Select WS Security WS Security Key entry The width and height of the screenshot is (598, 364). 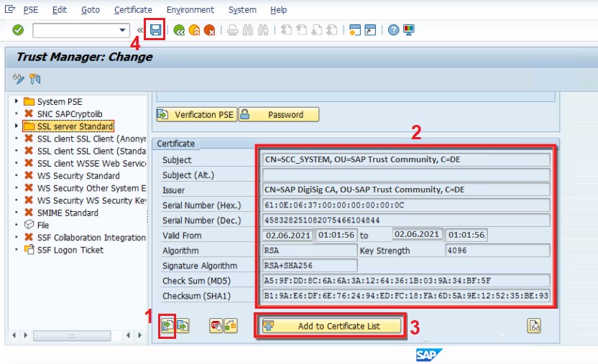pos(91,200)
